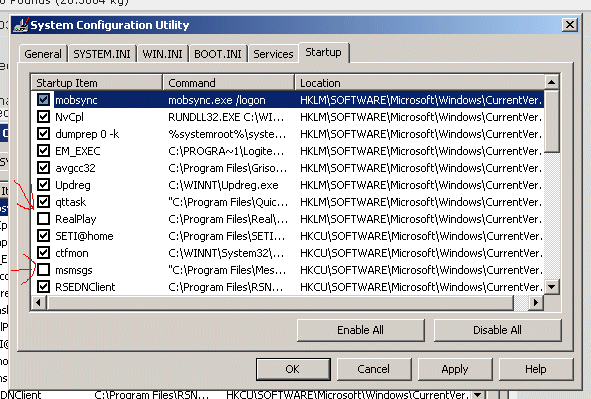Screen dimensions: 591x399
Task: Click the list's scroll down arrow
Action: pyautogui.click(x=552, y=287)
